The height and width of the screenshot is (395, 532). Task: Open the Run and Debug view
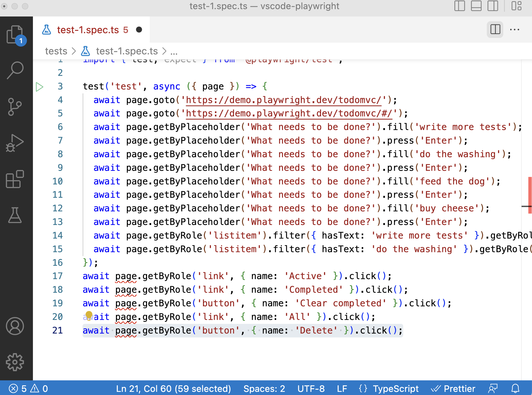click(15, 143)
